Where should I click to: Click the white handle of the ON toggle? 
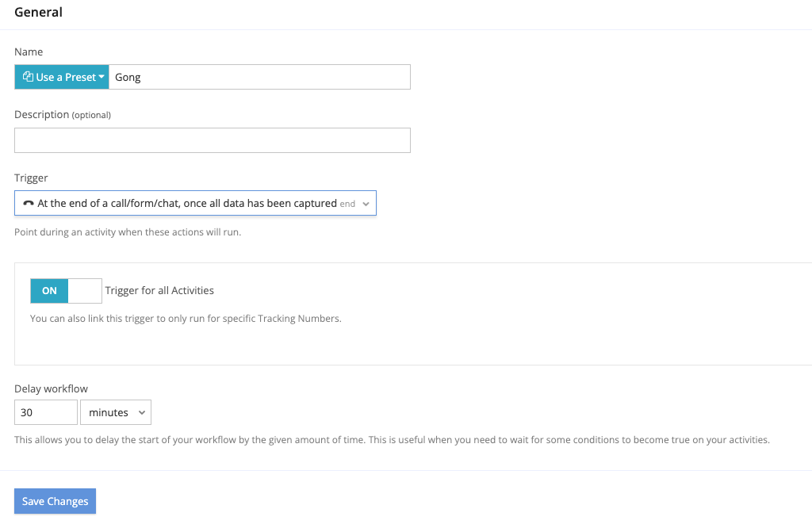pyautogui.click(x=85, y=291)
